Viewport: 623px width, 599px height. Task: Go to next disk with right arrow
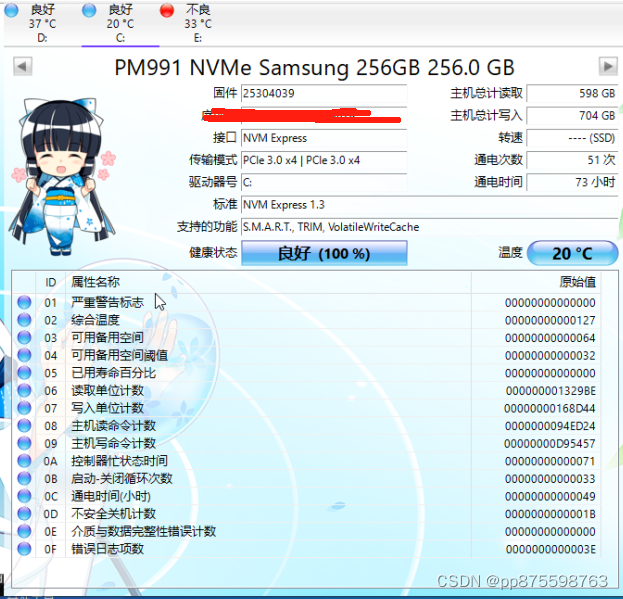click(608, 66)
